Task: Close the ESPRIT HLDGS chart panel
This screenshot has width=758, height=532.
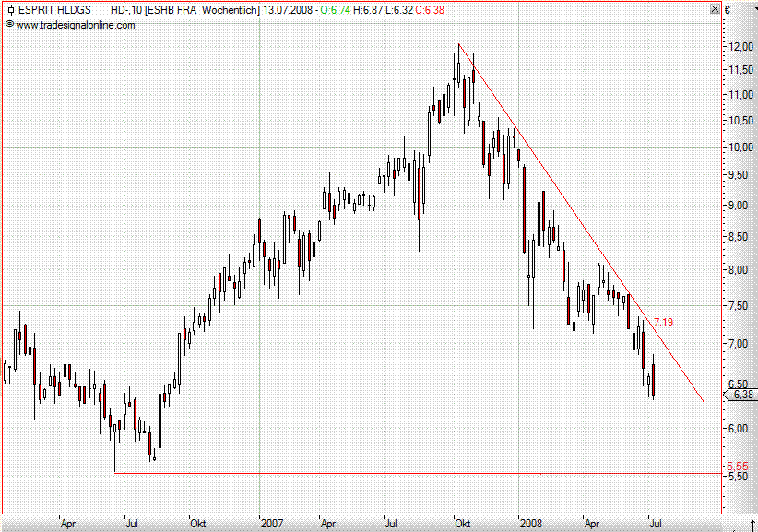Action: [715, 9]
